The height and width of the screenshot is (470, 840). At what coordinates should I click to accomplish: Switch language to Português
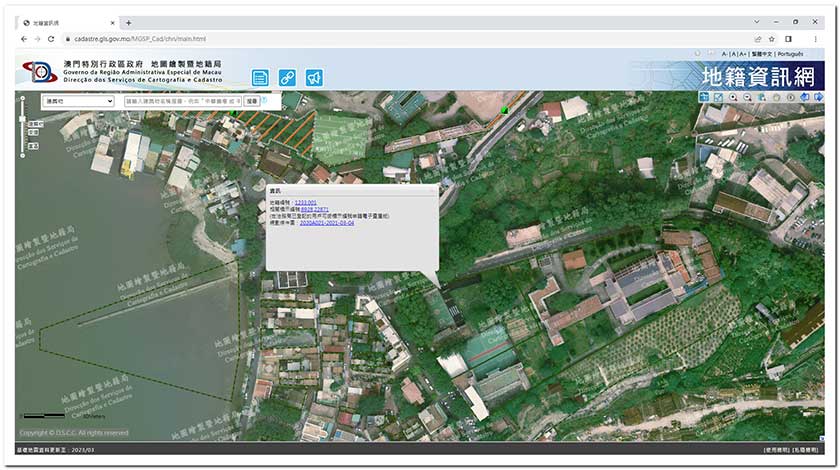(789, 54)
